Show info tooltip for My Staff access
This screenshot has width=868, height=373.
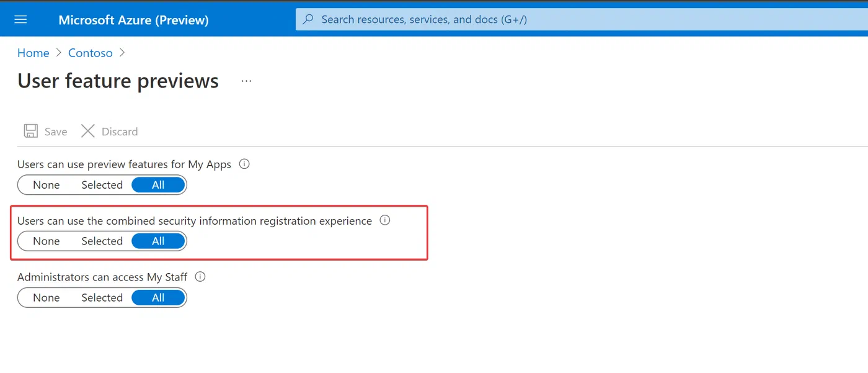(200, 277)
